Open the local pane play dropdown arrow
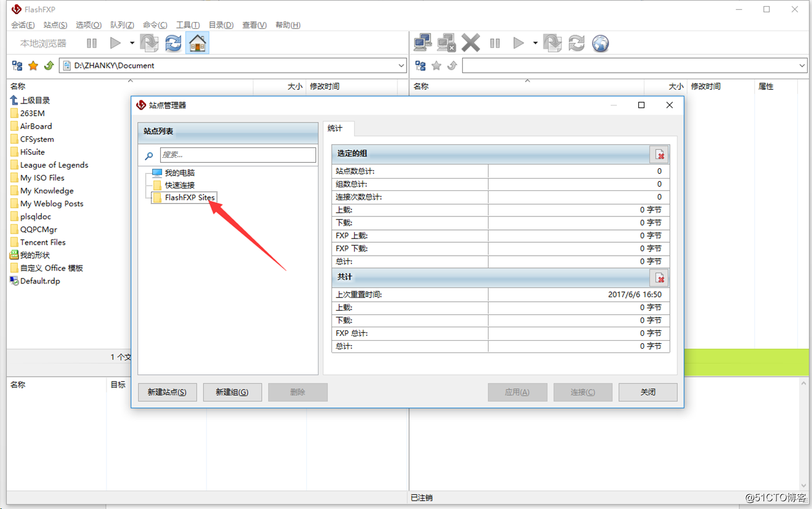The image size is (812, 509). click(132, 43)
